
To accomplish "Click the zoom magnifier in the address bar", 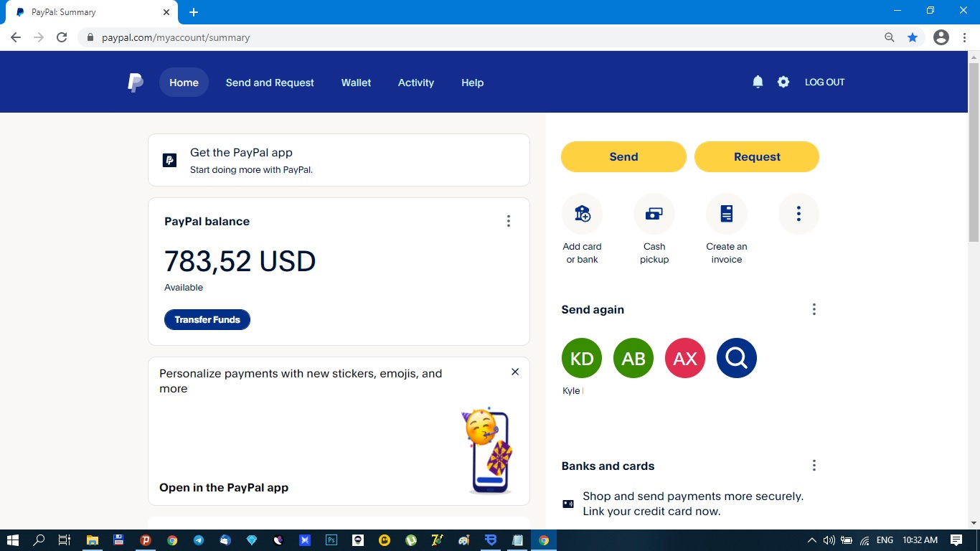I will point(890,37).
